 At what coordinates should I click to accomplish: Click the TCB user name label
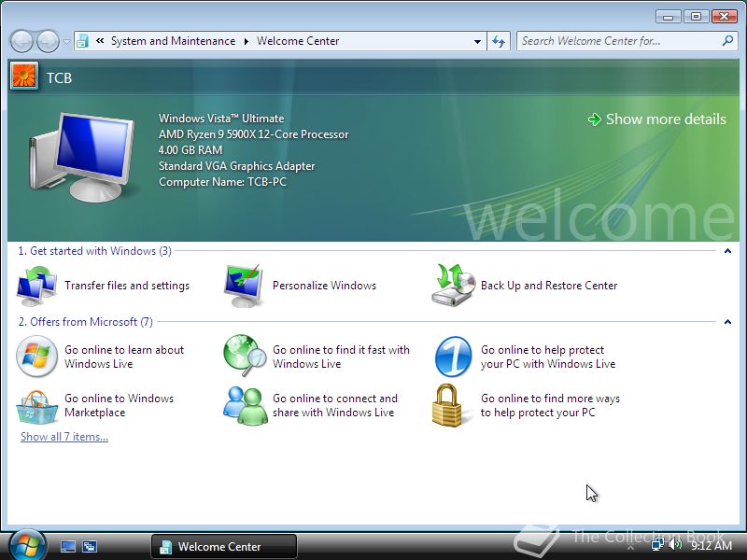coord(59,77)
